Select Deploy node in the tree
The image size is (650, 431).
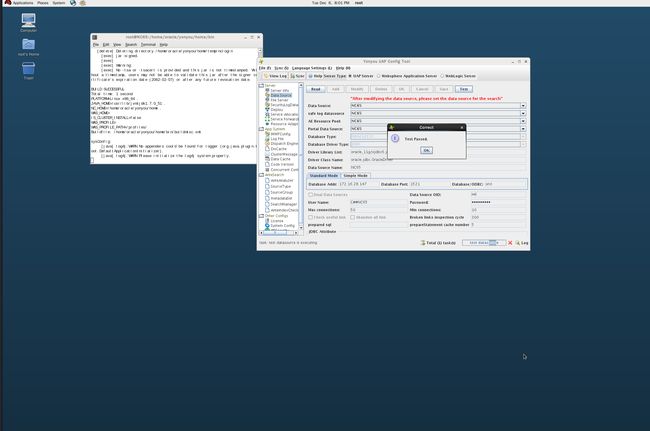tap(276, 110)
